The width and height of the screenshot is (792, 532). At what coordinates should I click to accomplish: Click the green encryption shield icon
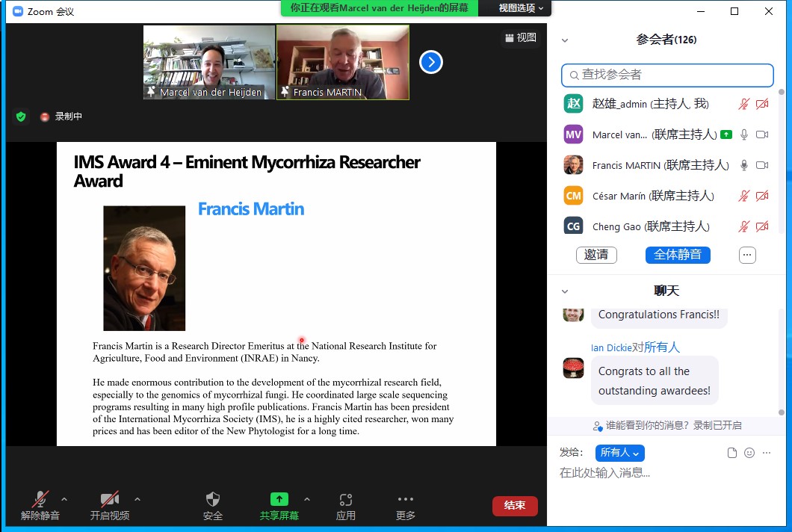21,117
